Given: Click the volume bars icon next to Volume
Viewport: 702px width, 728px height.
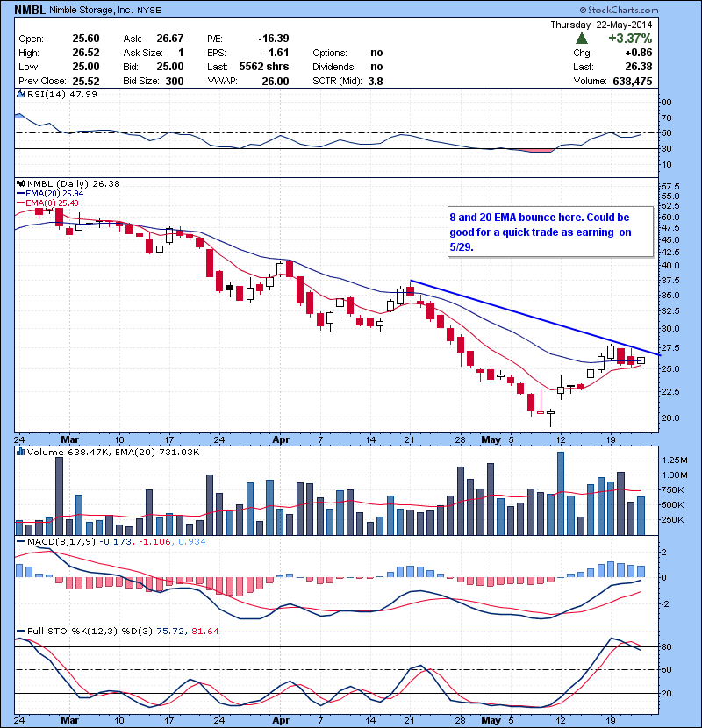Looking at the screenshot, I should (x=20, y=452).
